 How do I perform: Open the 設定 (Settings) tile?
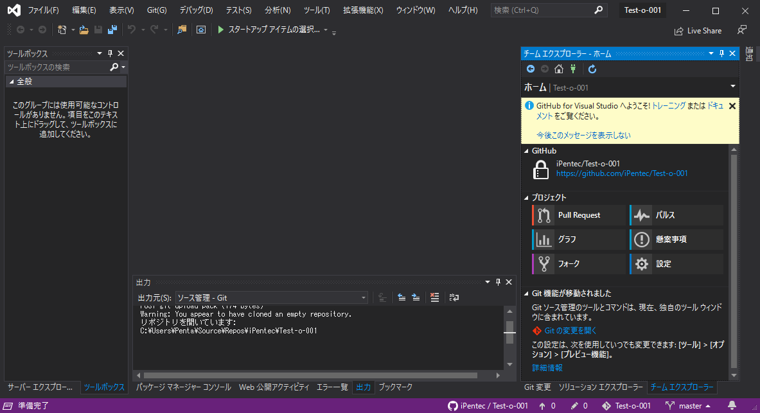coord(677,264)
